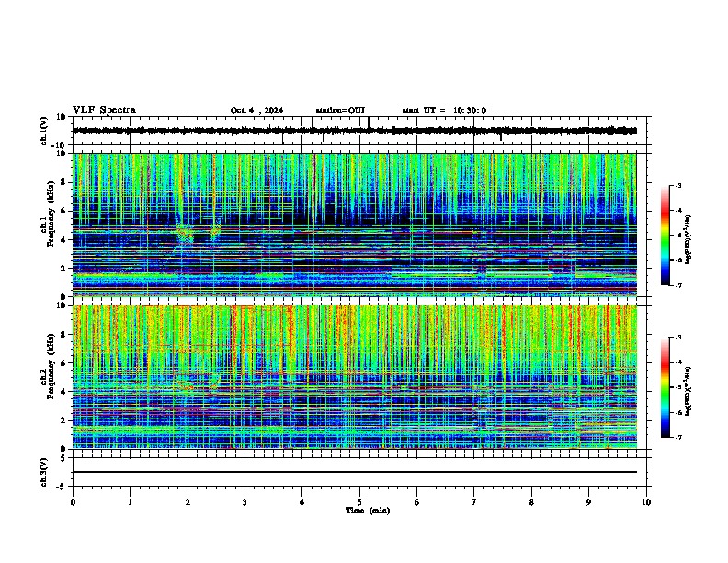Click the time axis tick label "7"
The image size is (728, 563).
pos(474,502)
